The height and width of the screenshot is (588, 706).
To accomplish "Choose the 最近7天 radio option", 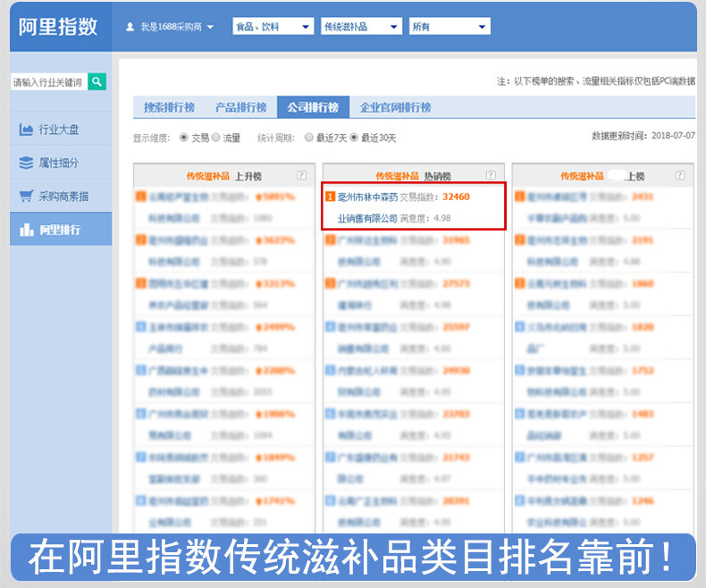I will click(x=309, y=138).
